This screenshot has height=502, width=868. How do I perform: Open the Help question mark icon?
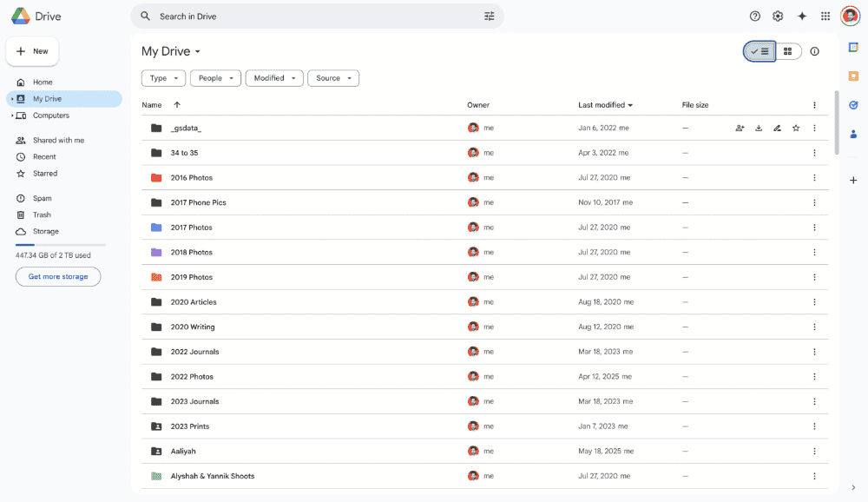(x=754, y=17)
